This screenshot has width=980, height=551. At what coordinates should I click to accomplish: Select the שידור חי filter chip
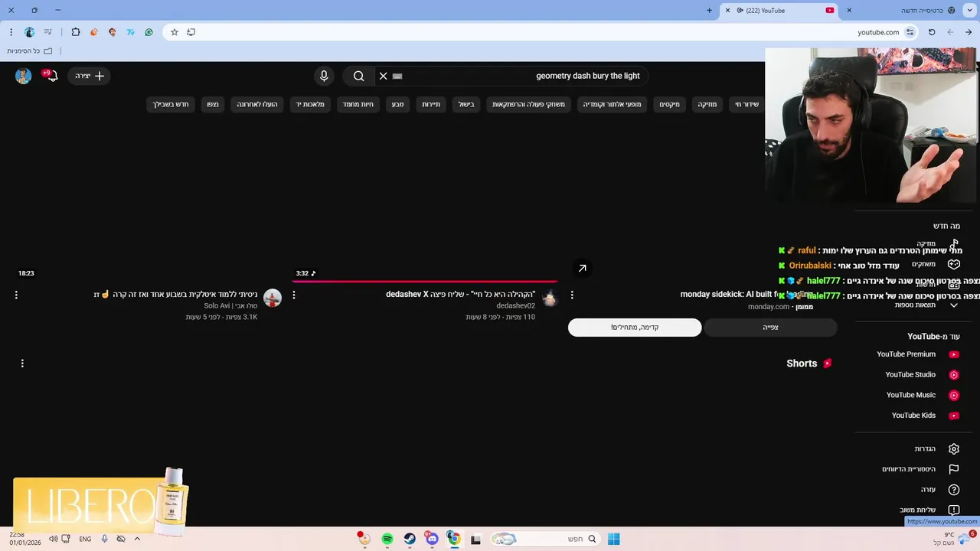coord(746,104)
